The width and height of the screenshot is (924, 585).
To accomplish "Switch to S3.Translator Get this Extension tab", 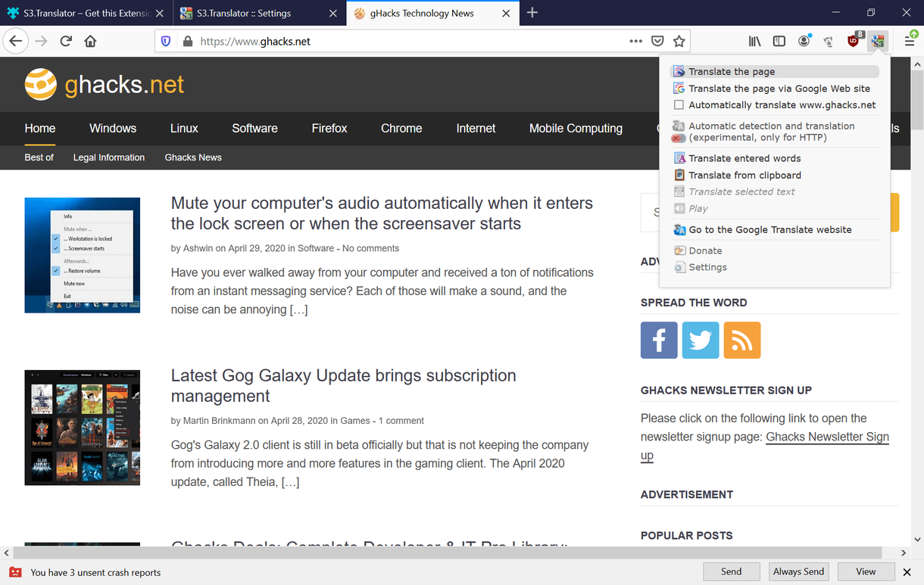I will click(86, 13).
